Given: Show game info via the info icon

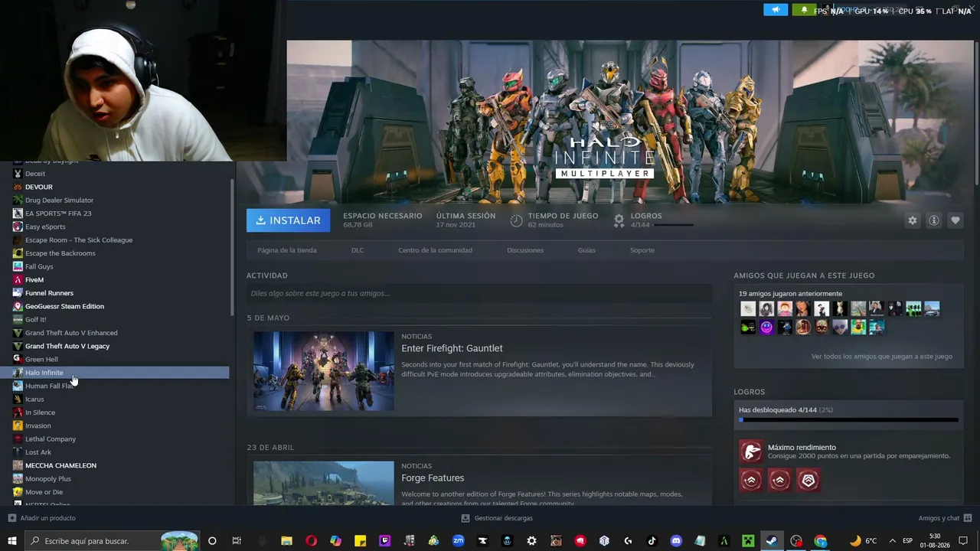Looking at the screenshot, I should 933,220.
